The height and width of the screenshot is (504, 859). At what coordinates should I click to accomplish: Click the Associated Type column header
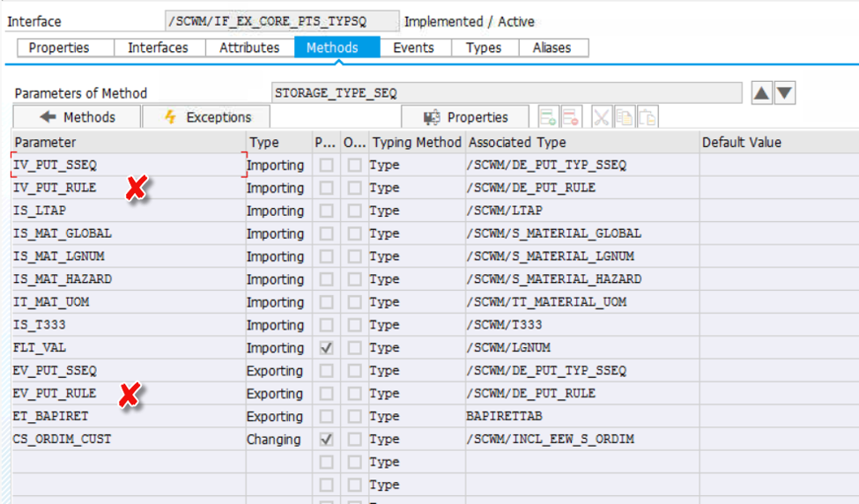coord(582,143)
